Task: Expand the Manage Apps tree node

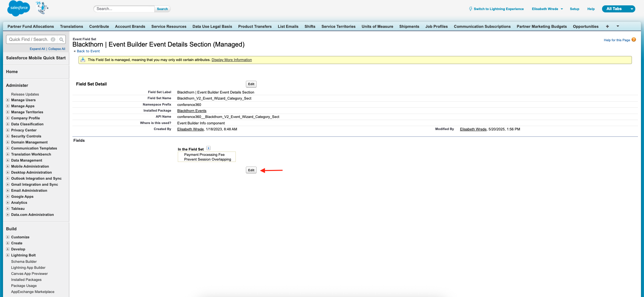Action: click(x=8, y=106)
